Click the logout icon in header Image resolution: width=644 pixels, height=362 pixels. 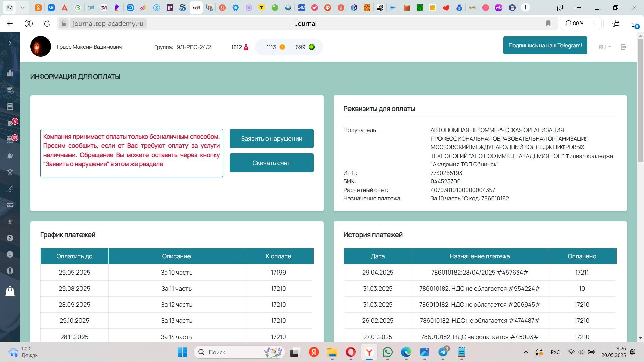[x=623, y=47]
